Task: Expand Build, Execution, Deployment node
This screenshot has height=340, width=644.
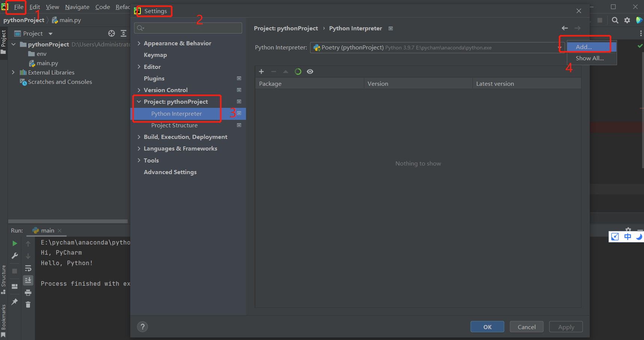Action: coord(139,137)
